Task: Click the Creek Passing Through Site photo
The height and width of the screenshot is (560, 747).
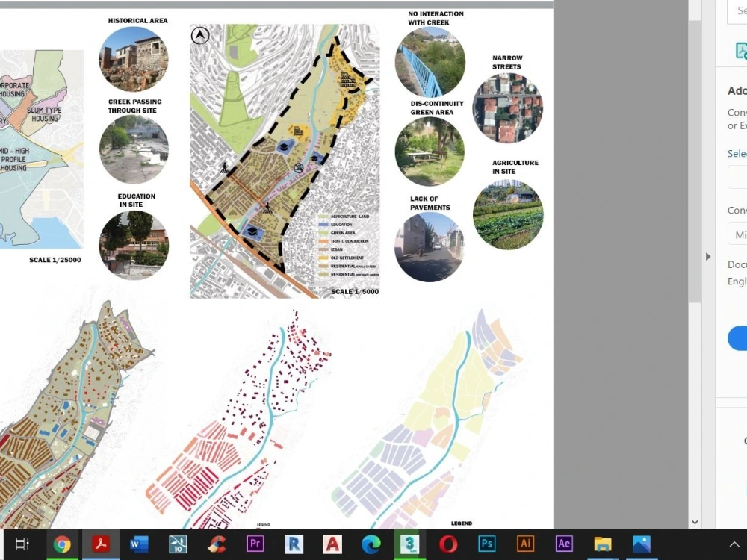Action: 134,149
